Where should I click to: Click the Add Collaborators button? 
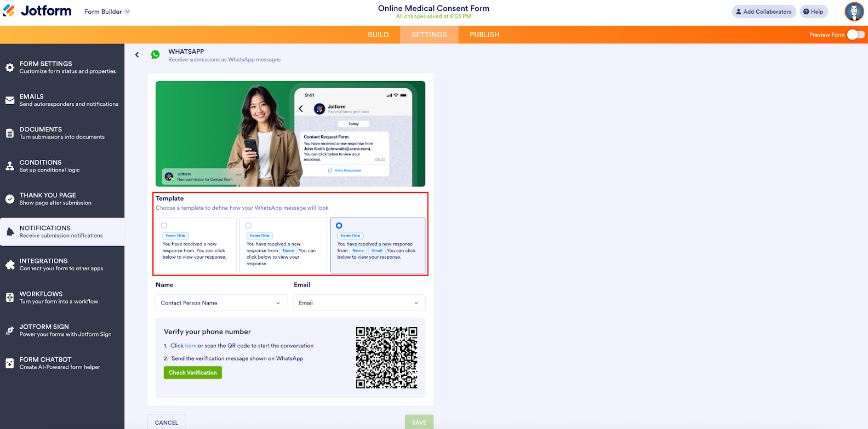click(x=764, y=12)
